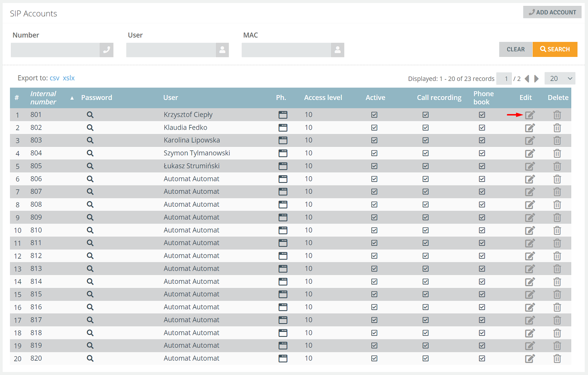The image size is (588, 375).
Task: Click the orange SEARCH button
Action: point(555,49)
